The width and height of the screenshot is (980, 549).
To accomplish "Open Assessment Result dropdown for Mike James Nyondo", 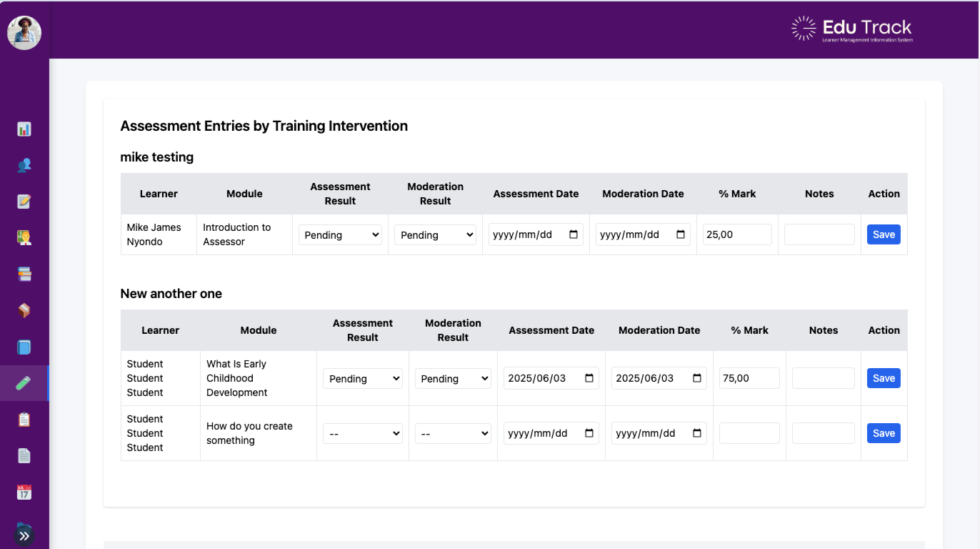I will point(340,235).
